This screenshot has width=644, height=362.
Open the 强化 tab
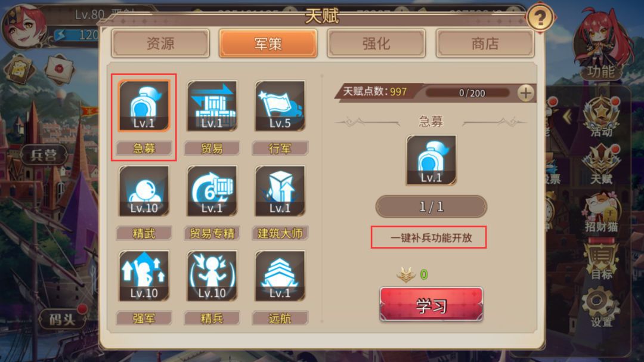tap(376, 43)
